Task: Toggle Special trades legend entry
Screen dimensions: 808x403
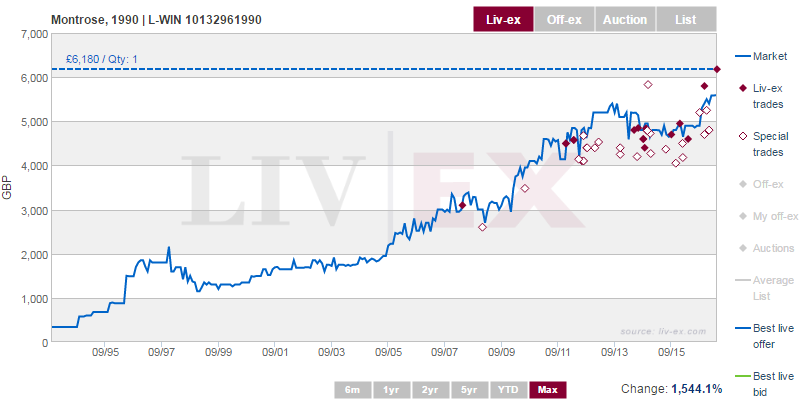Action: click(764, 144)
